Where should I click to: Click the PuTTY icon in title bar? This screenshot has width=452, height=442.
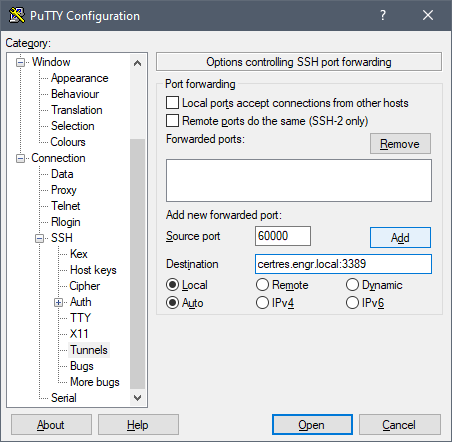(17, 15)
